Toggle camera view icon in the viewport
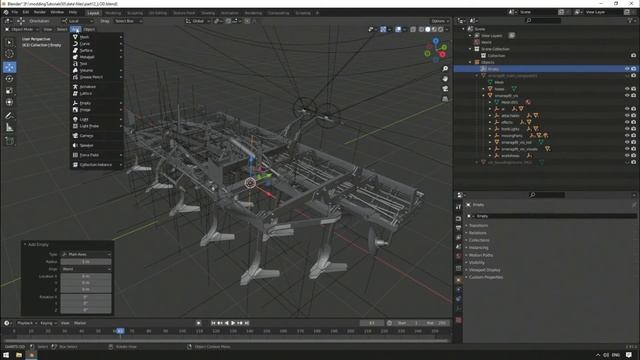640x360 pixels. [445, 89]
